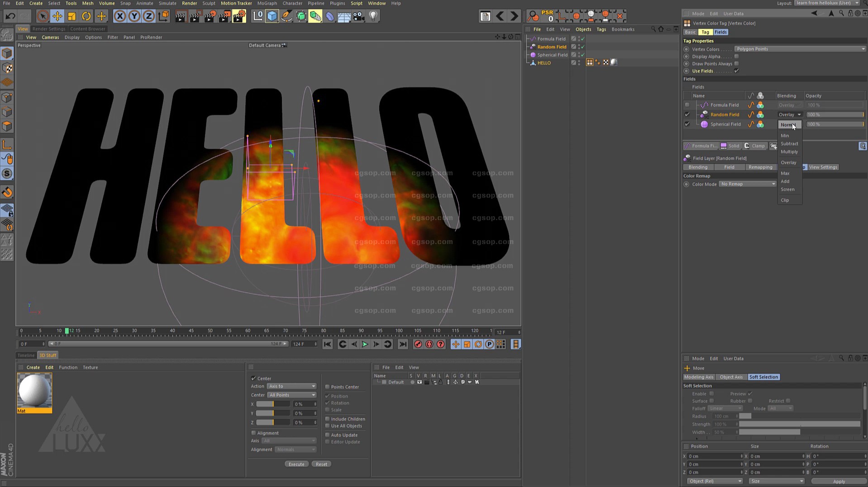868x487 pixels.
Task: Click the Execute button
Action: click(296, 464)
